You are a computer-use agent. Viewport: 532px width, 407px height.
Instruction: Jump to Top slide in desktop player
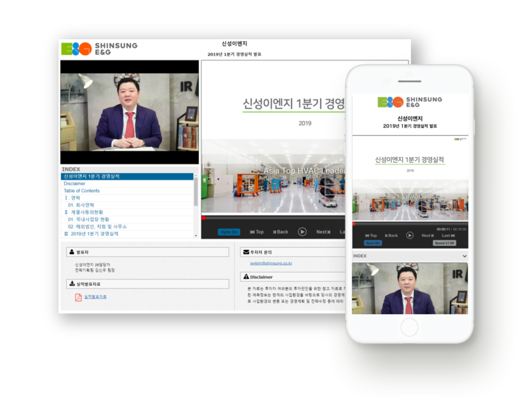click(x=257, y=232)
